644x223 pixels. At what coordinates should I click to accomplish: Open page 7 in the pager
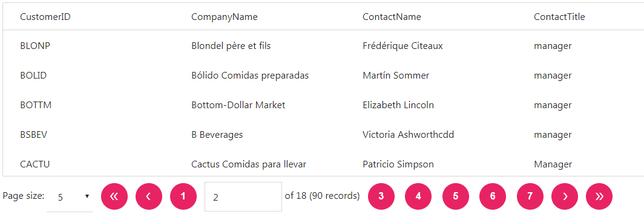530,196
